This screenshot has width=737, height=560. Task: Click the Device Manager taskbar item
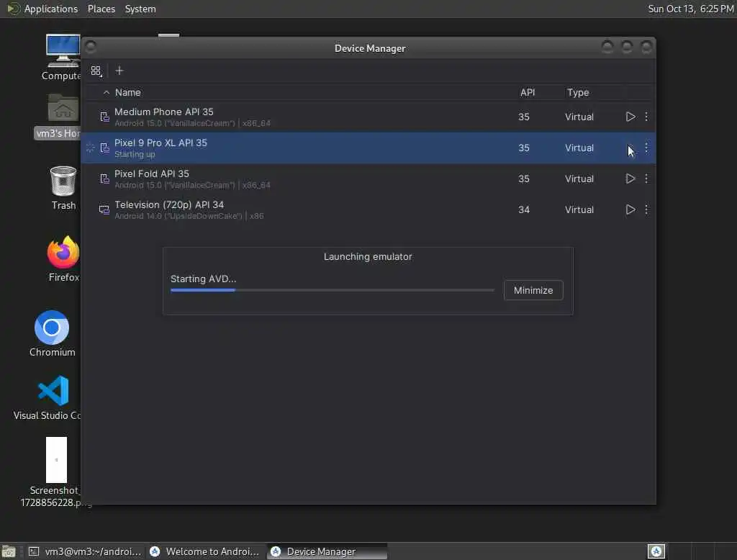point(327,551)
